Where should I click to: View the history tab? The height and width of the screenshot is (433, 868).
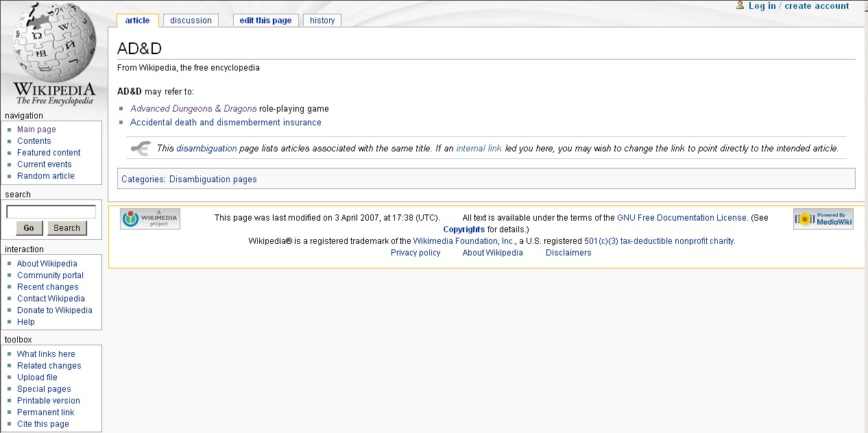click(x=322, y=21)
